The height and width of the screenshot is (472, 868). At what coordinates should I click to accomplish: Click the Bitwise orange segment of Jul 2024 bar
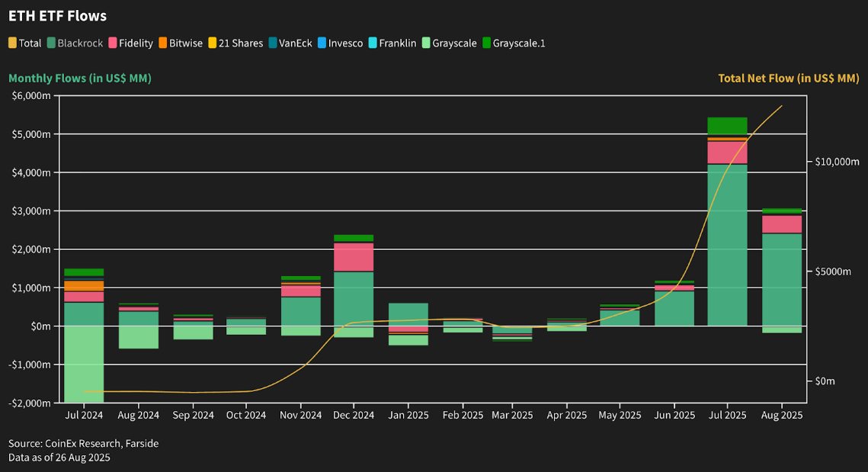tap(84, 286)
